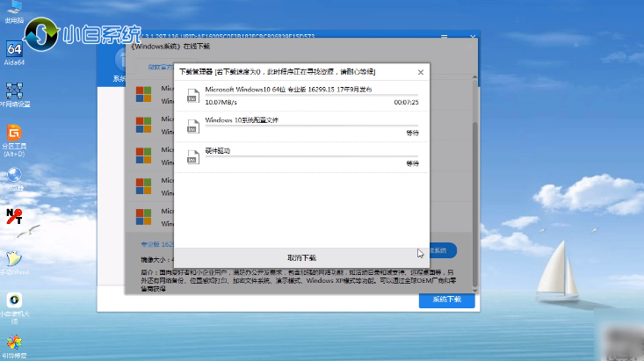Click the second Windows logo in background list
This screenshot has height=361, width=644.
click(x=143, y=125)
